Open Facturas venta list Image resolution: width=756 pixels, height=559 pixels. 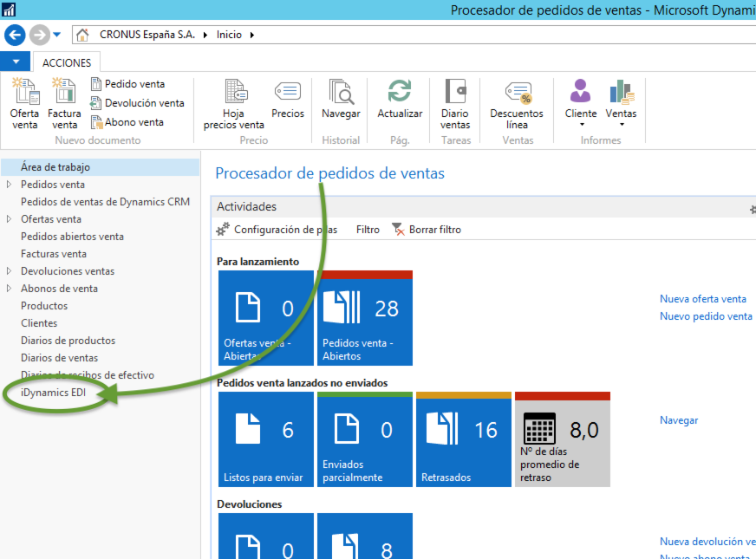[x=54, y=254]
